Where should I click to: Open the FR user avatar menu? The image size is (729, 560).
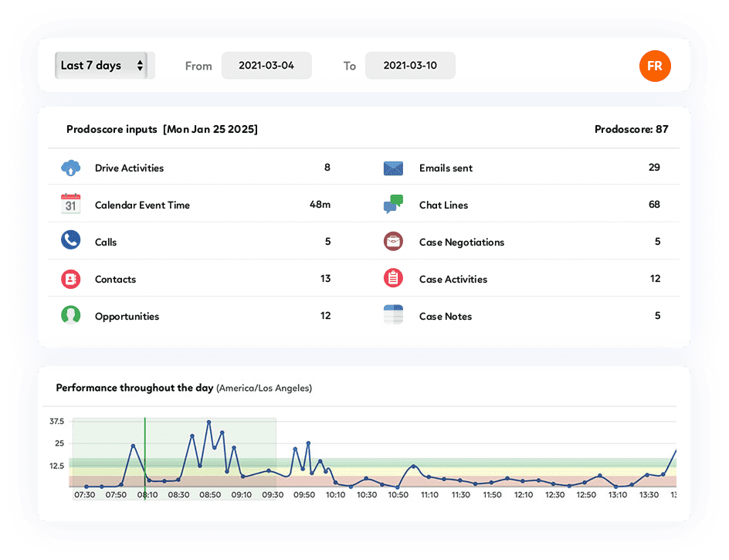tap(654, 66)
